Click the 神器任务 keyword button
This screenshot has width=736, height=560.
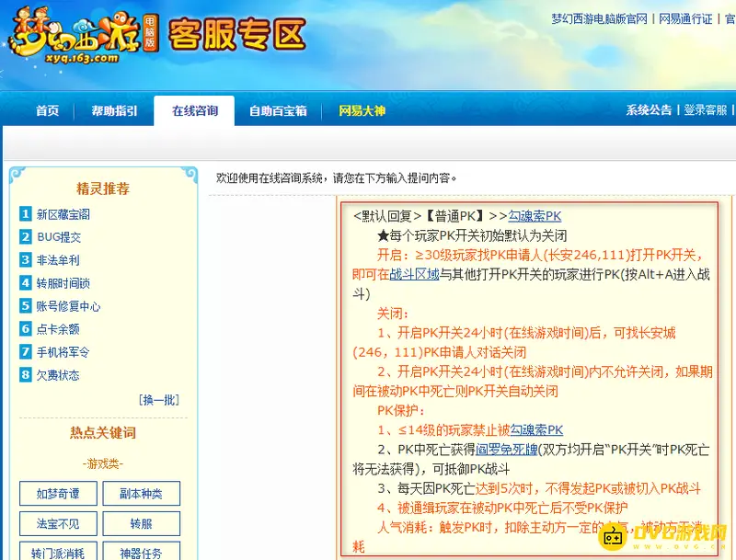click(142, 551)
